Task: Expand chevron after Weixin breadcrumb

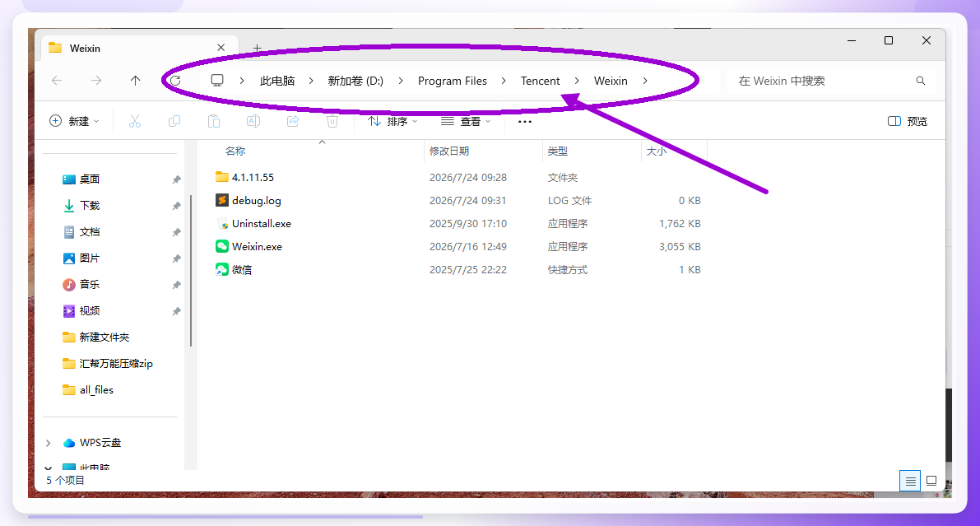Action: [645, 81]
